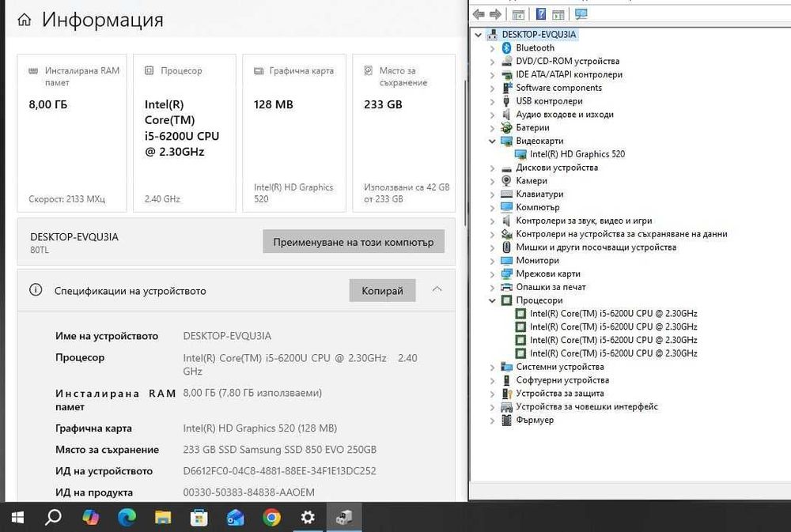Image resolution: width=791 pixels, height=532 pixels.
Task: Expand the Мрежови карти category
Action: pyautogui.click(x=492, y=274)
